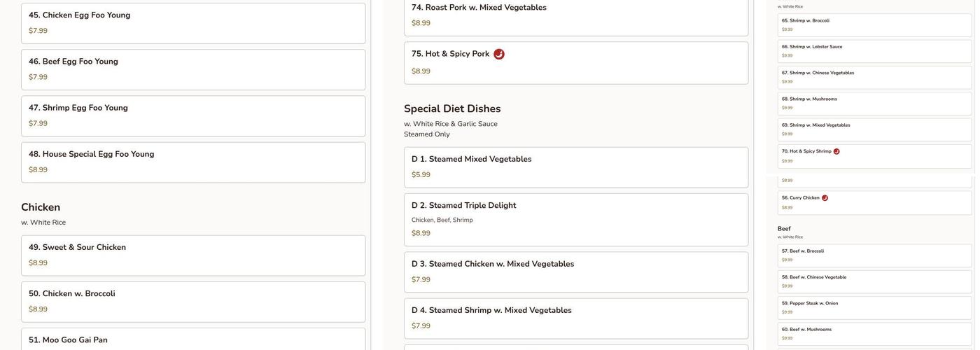The height and width of the screenshot is (350, 980).
Task: Select Roast Pork w. Mixed Vegetables
Action: click(575, 15)
